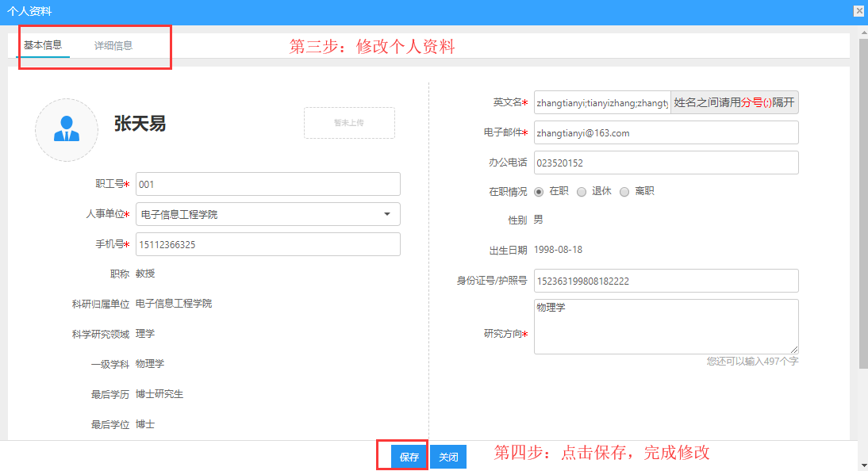Click the 关闭 button
Image resolution: width=868 pixels, height=471 pixels.
click(x=448, y=458)
